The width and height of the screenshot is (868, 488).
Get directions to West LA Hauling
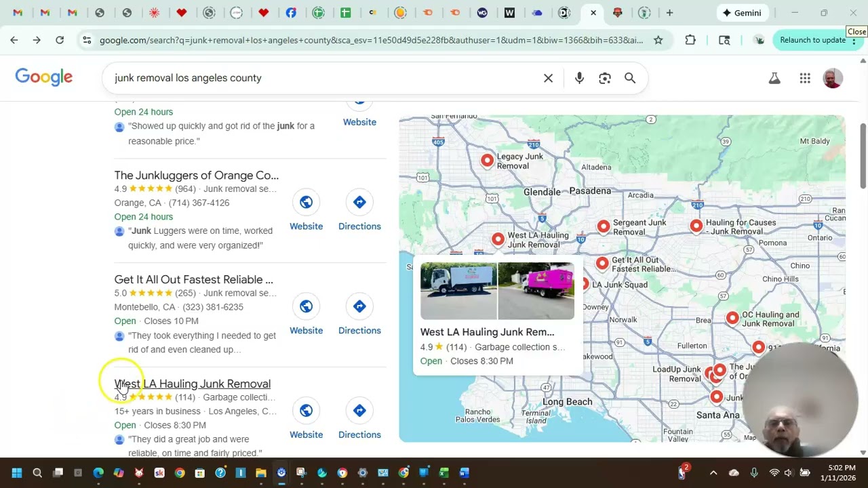359,411
